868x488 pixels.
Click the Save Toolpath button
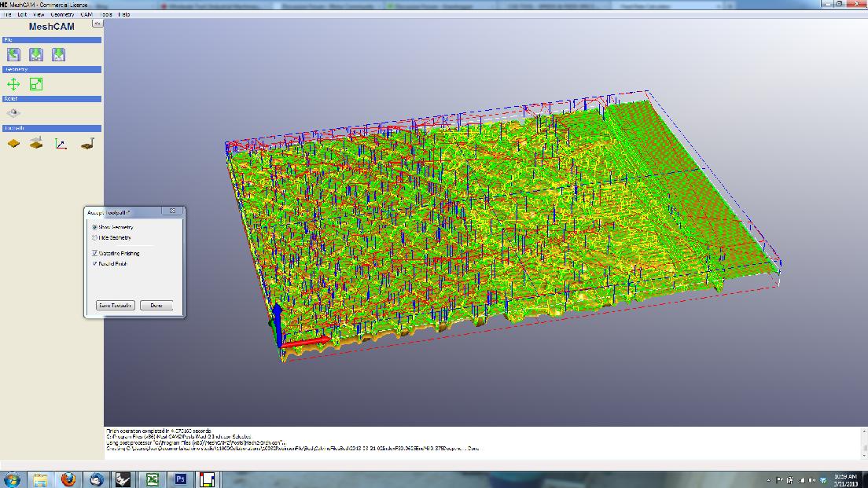tap(115, 306)
